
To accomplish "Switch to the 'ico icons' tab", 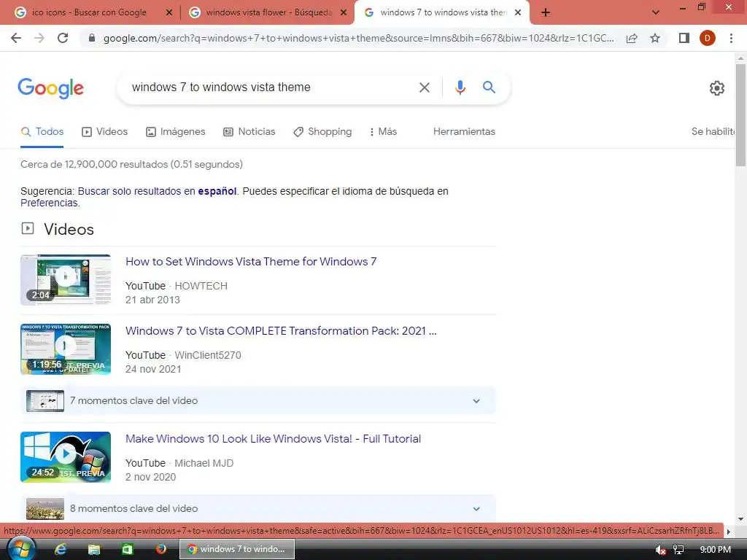I will 89,12.
